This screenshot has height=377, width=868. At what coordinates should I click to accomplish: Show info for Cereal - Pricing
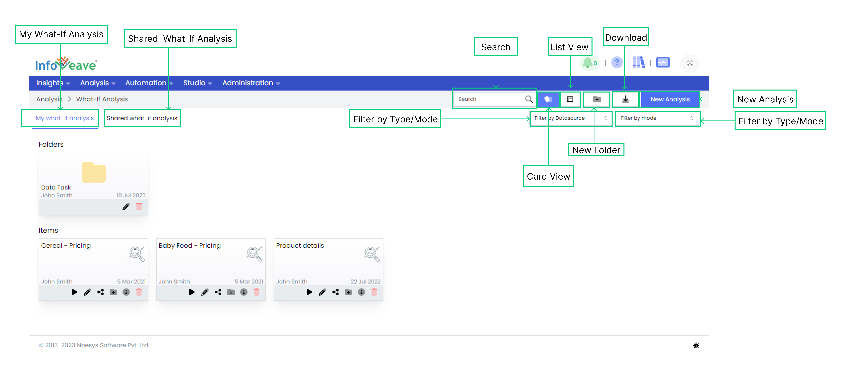126,292
